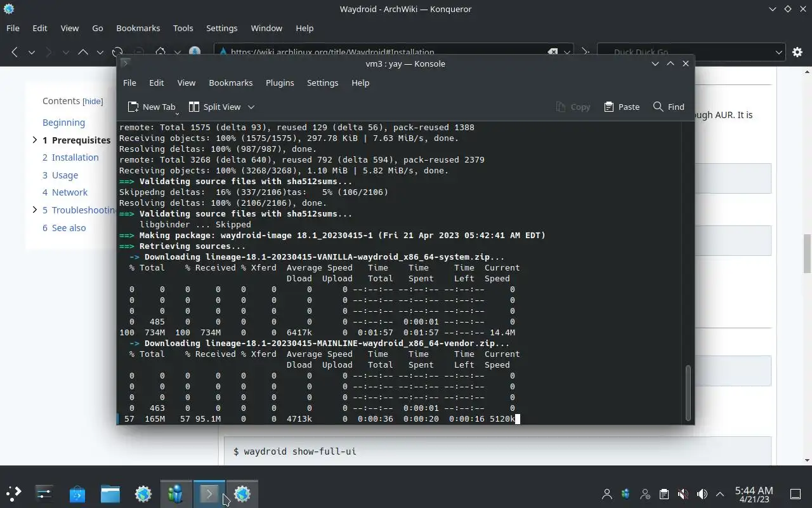Open Dolphin file manager in taskbar
The image size is (812, 508).
click(x=110, y=493)
